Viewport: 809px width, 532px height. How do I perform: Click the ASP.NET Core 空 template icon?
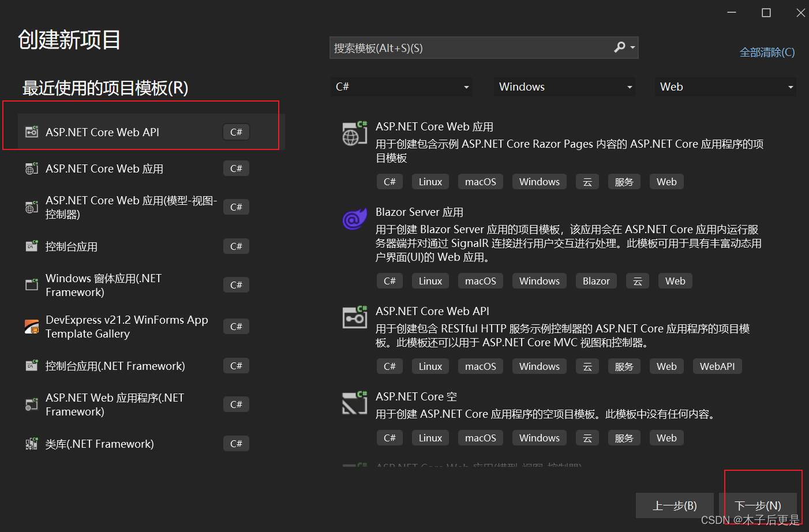[354, 403]
